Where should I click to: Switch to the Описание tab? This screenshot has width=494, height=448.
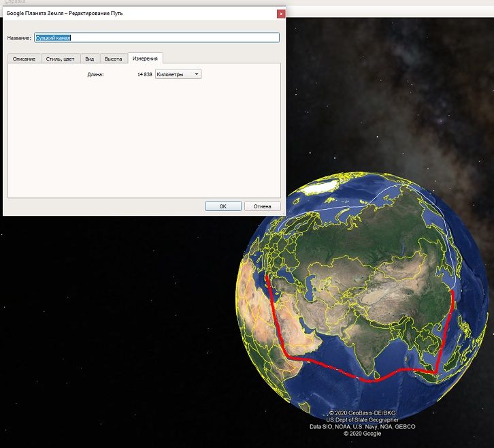(24, 59)
